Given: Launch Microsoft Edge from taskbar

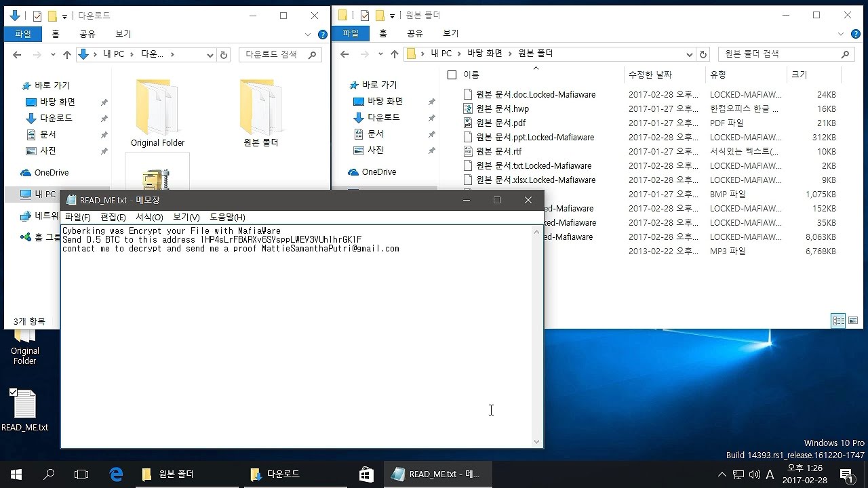Looking at the screenshot, I should (116, 474).
